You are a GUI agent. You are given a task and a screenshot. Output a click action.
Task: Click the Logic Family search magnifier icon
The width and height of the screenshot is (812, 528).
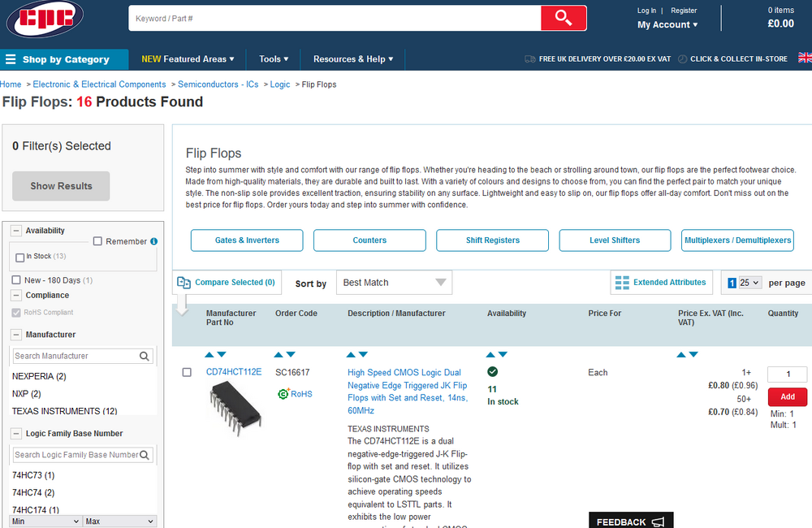145,455
